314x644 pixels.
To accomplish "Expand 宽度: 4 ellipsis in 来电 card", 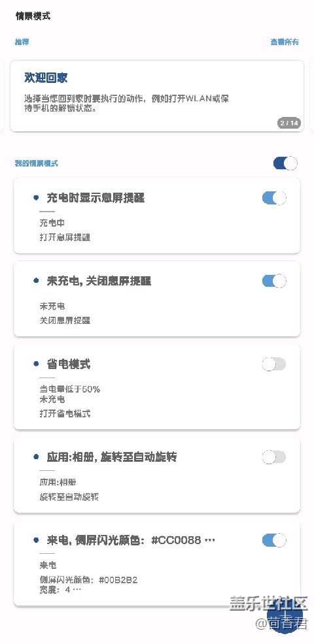I will coord(77,590).
